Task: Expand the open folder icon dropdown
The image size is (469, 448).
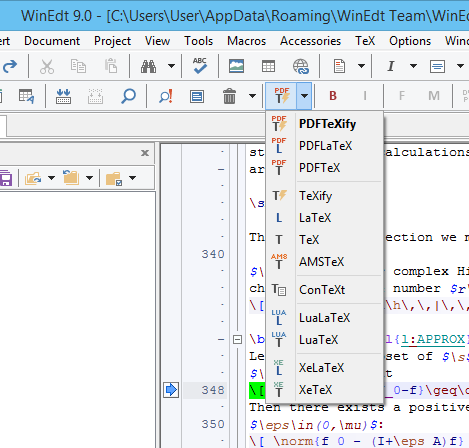Action: (x=51, y=178)
